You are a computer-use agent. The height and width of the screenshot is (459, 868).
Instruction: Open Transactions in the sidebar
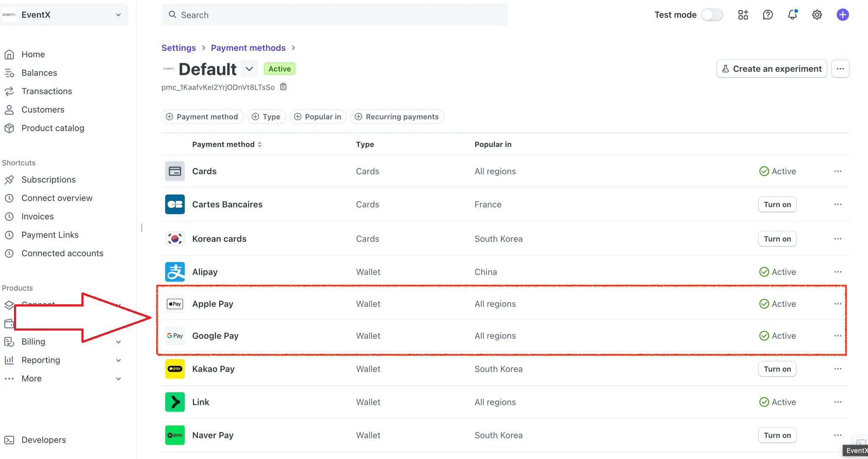pyautogui.click(x=47, y=91)
